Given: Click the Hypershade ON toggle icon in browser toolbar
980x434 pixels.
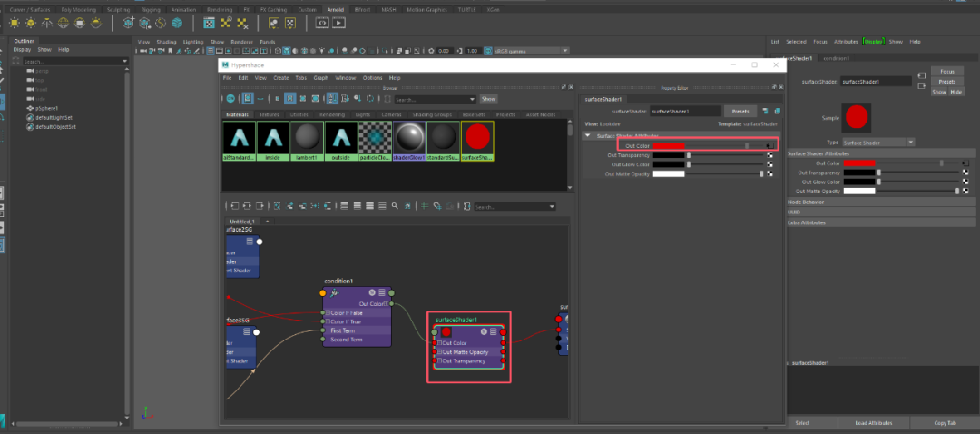Looking at the screenshot, I should point(230,98).
